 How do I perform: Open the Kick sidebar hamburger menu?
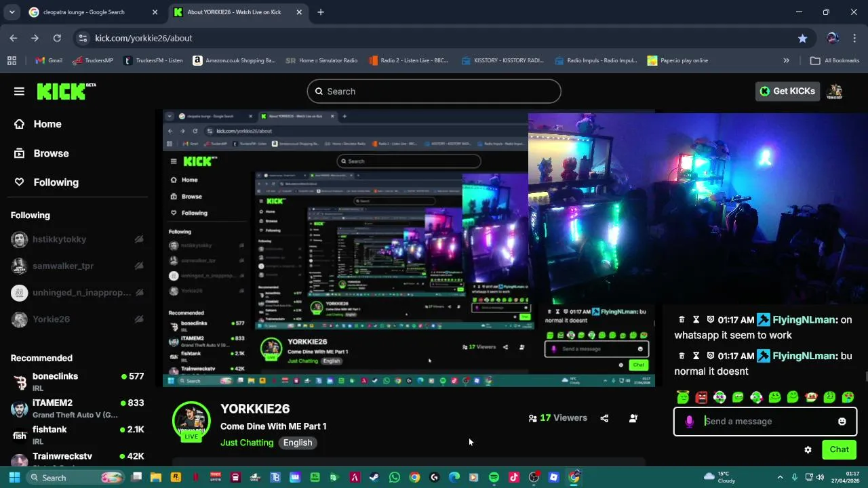coord(19,91)
